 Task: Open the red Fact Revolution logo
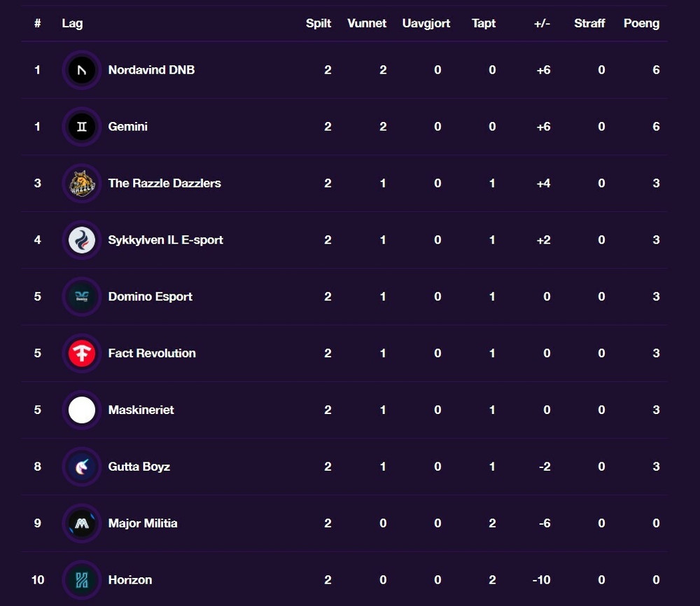(x=82, y=354)
